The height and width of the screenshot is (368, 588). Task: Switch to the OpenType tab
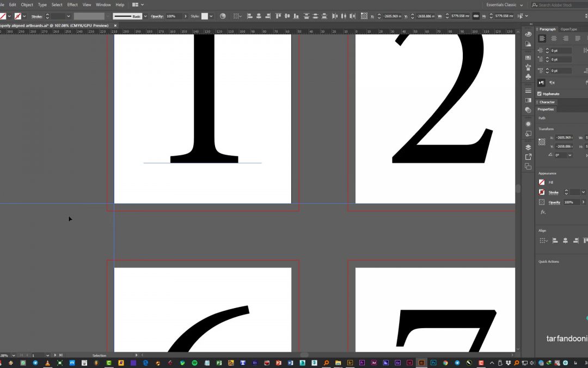(x=569, y=29)
